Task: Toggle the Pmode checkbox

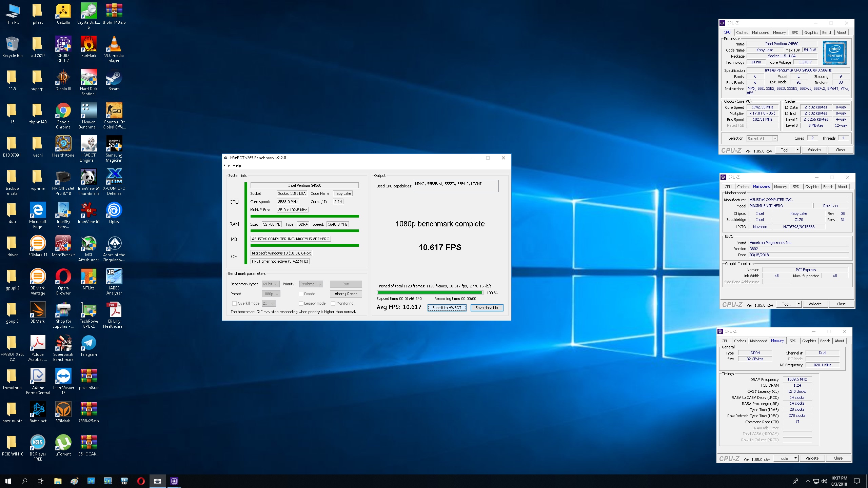Action: coord(301,294)
